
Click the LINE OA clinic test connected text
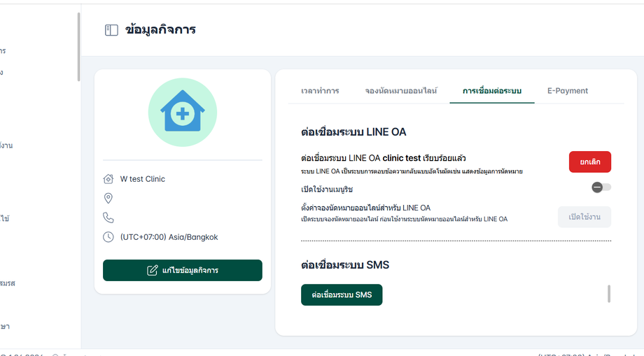coord(383,158)
